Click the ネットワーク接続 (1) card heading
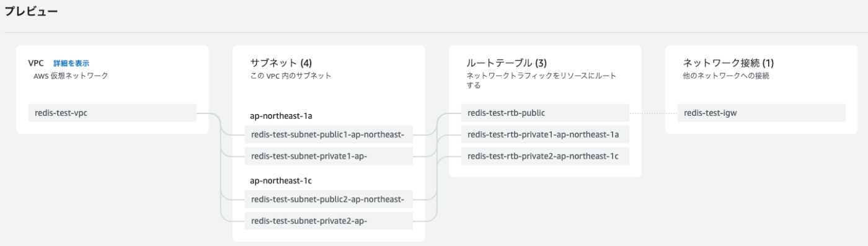This screenshot has width=868, height=246. 728,63
